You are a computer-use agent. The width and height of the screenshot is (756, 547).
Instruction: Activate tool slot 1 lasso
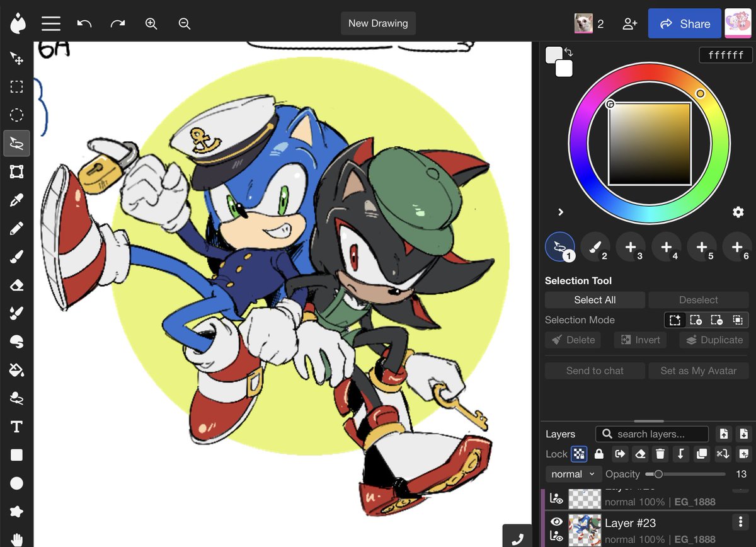pyautogui.click(x=560, y=247)
